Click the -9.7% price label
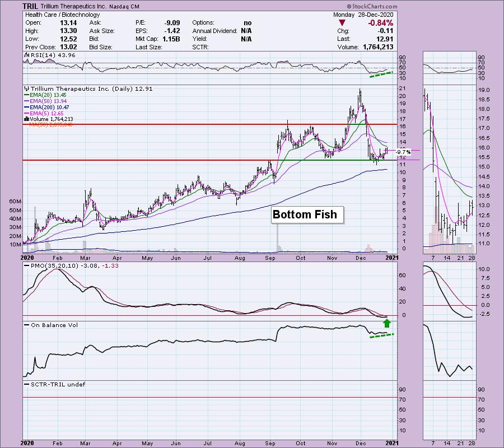 (403, 152)
